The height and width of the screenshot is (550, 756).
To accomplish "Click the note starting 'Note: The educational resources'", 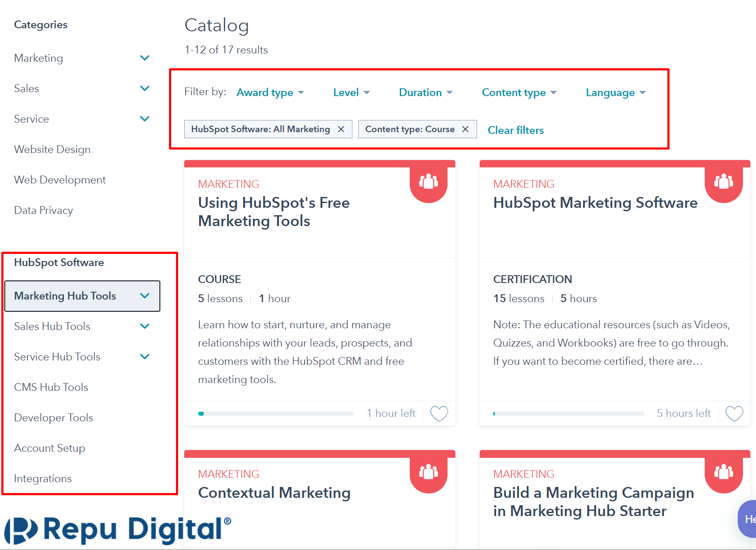I will 611,343.
